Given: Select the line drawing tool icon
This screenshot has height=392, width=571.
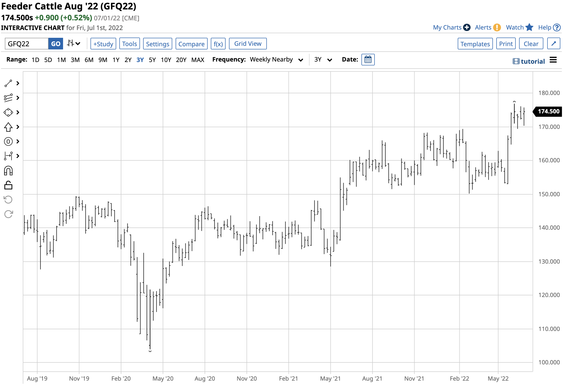Looking at the screenshot, I should coord(8,84).
